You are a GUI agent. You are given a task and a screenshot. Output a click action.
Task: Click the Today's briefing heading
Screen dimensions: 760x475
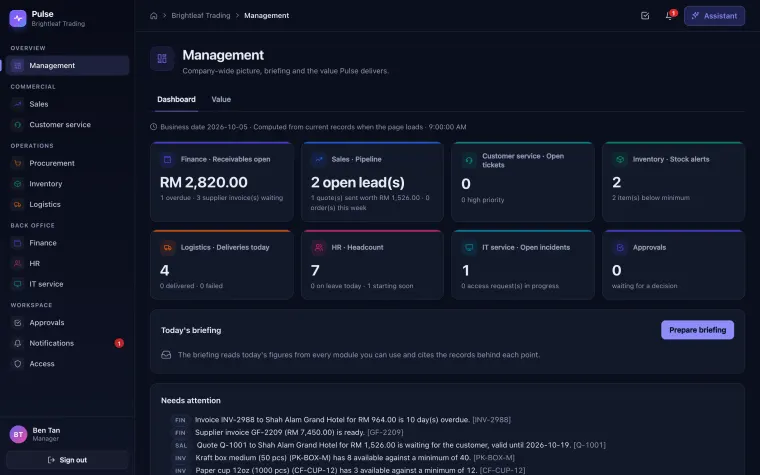[191, 330]
